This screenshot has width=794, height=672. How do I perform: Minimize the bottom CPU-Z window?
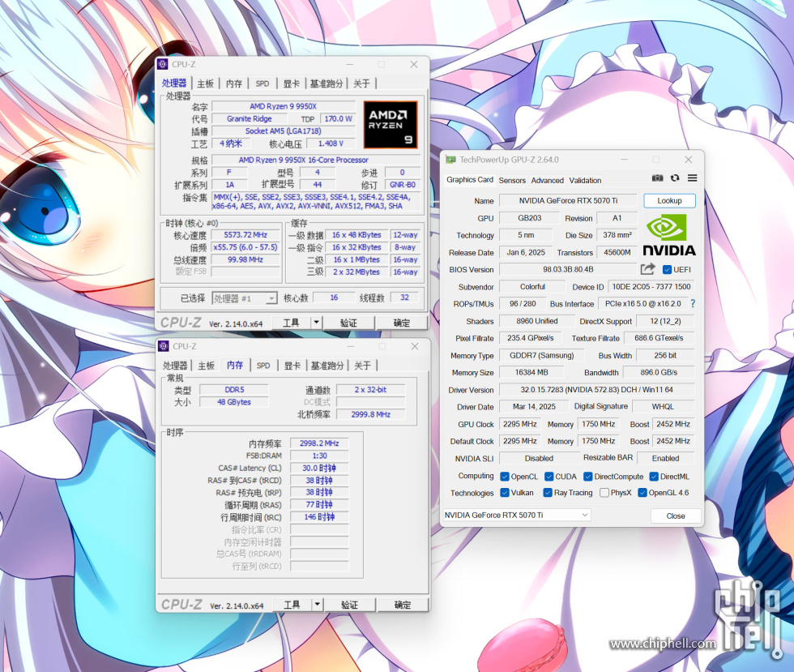(351, 346)
